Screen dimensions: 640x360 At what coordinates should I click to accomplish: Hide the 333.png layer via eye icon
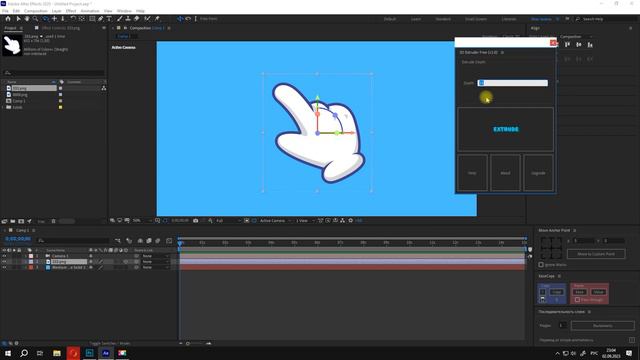[4, 262]
